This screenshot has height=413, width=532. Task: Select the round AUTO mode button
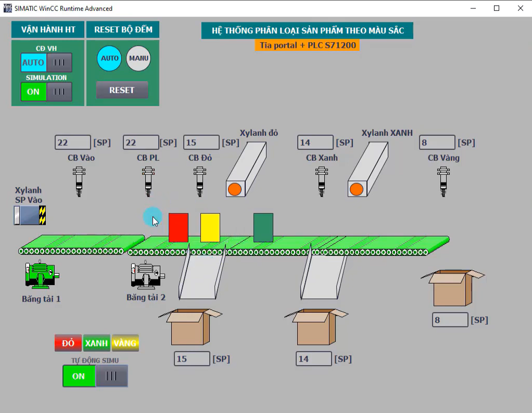(109, 58)
